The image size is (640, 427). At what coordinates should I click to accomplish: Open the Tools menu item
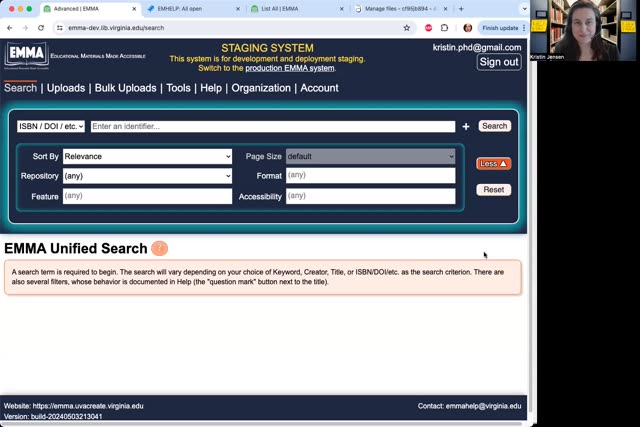click(x=178, y=88)
